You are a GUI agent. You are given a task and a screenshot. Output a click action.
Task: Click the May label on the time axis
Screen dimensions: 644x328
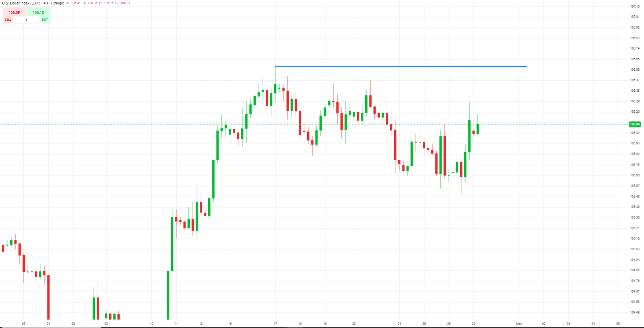(519, 324)
